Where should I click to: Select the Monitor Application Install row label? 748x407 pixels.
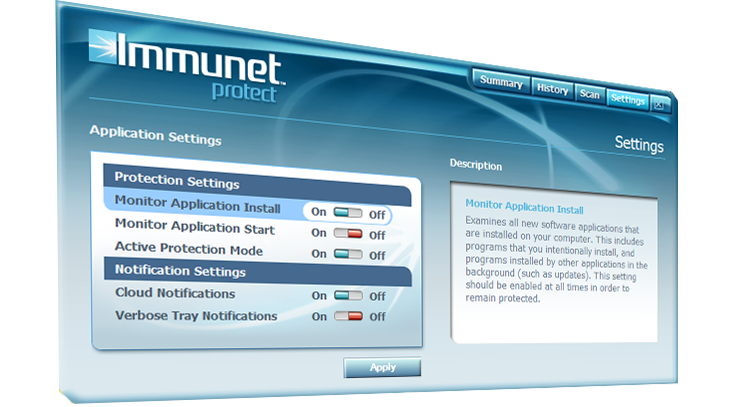click(x=197, y=204)
